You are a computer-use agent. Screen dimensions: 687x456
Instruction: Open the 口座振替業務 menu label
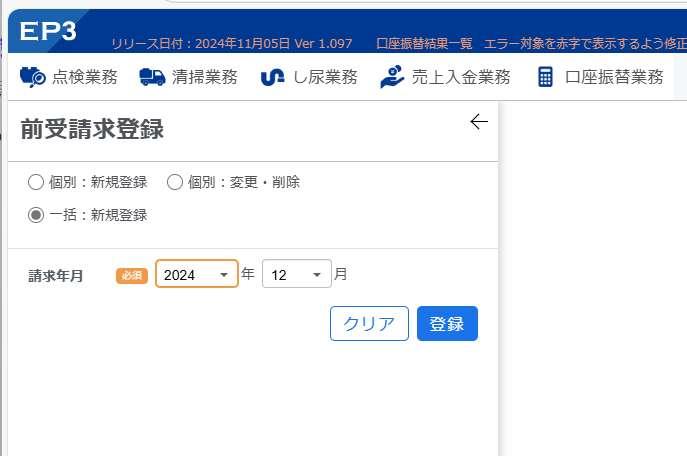[614, 77]
